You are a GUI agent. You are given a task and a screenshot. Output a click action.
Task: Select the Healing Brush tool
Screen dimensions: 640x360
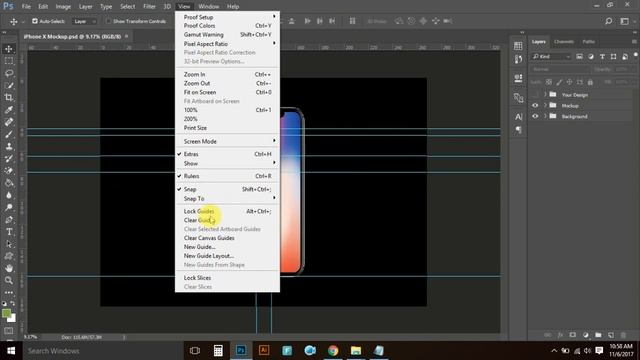(9, 122)
